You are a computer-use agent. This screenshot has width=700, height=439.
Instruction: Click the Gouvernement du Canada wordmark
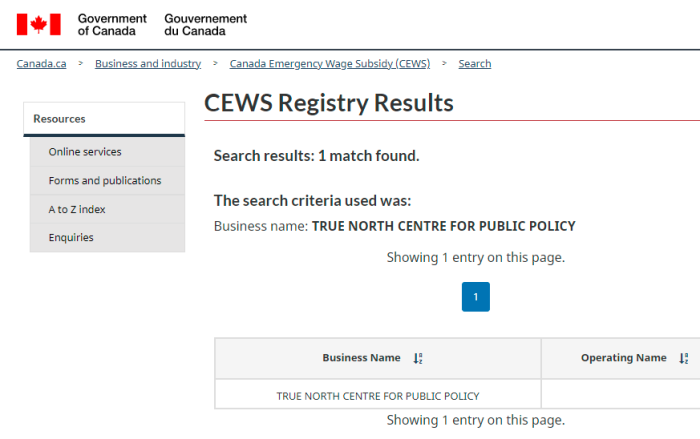[x=205, y=25]
